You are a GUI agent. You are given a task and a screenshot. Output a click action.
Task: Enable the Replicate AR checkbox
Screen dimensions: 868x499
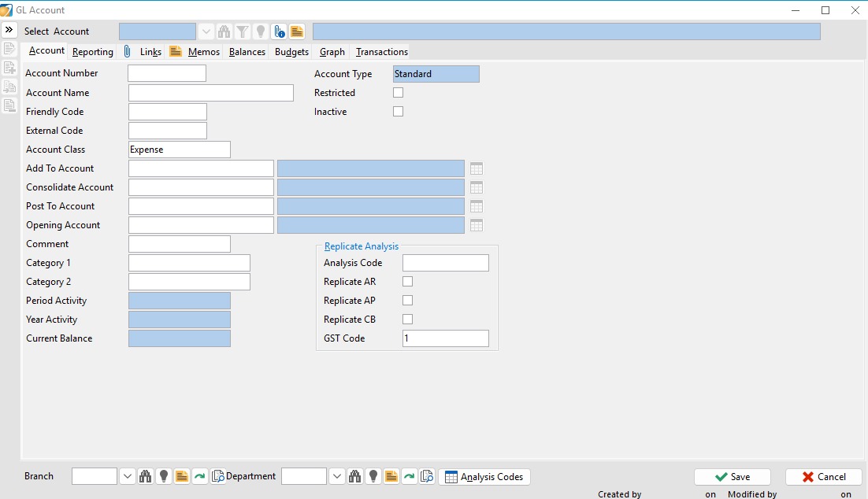[407, 282]
